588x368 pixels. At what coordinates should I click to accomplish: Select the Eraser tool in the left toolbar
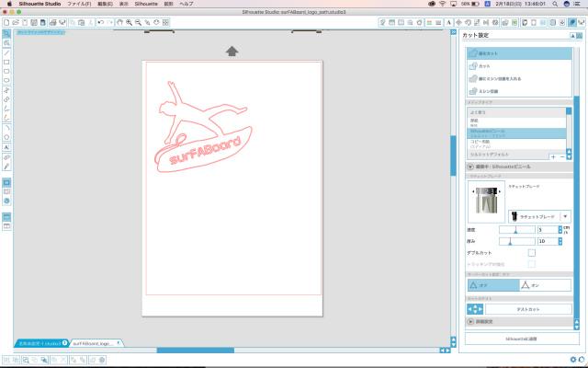pos(6,157)
